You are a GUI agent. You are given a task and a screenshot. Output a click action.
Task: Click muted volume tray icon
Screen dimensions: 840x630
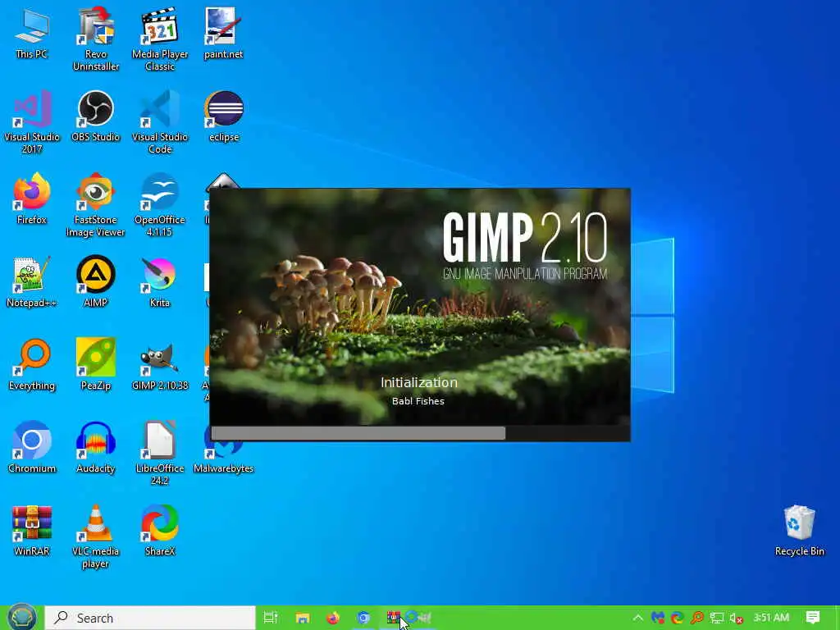[x=737, y=618]
